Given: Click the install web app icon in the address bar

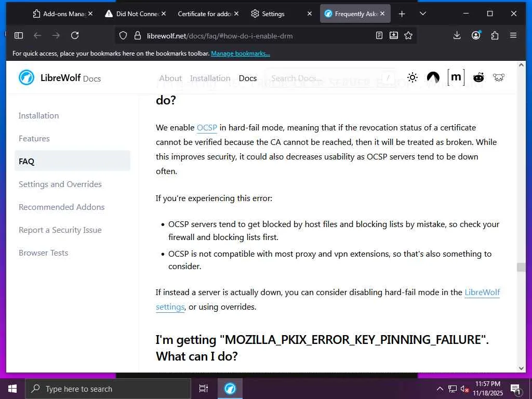Looking at the screenshot, I should pos(394,35).
